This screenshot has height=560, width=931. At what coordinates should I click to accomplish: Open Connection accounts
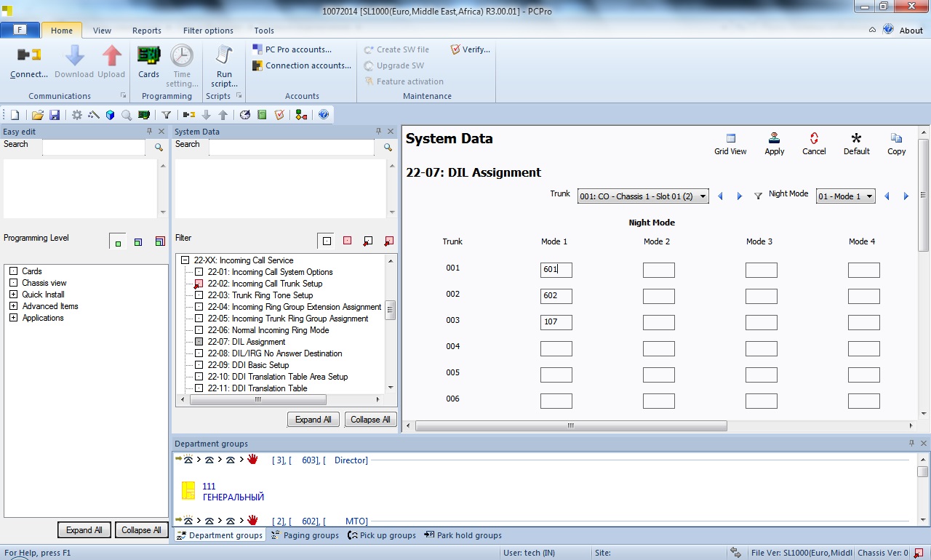(x=302, y=65)
